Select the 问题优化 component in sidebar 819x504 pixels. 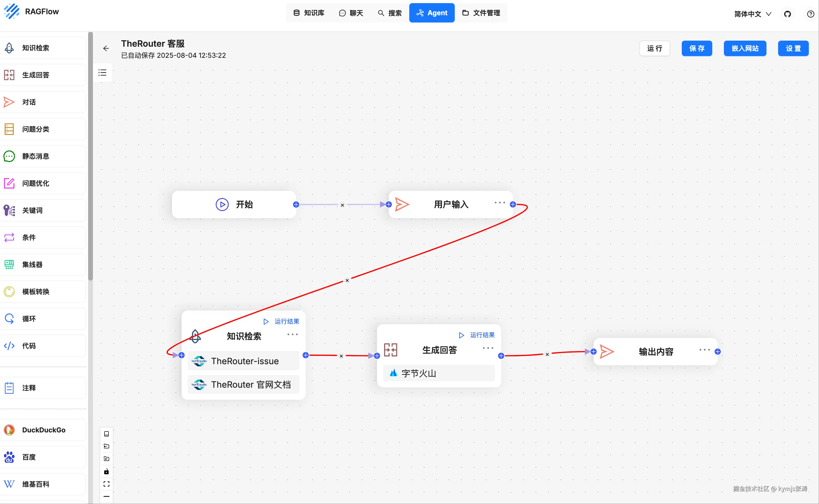tap(43, 183)
